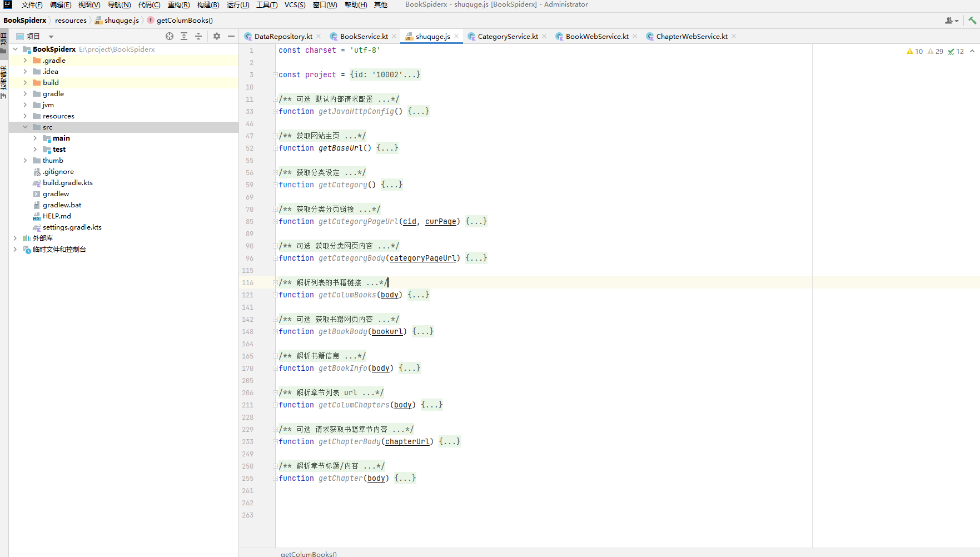
Task: Click the IntelliJ app logo icon
Action: point(7,4)
